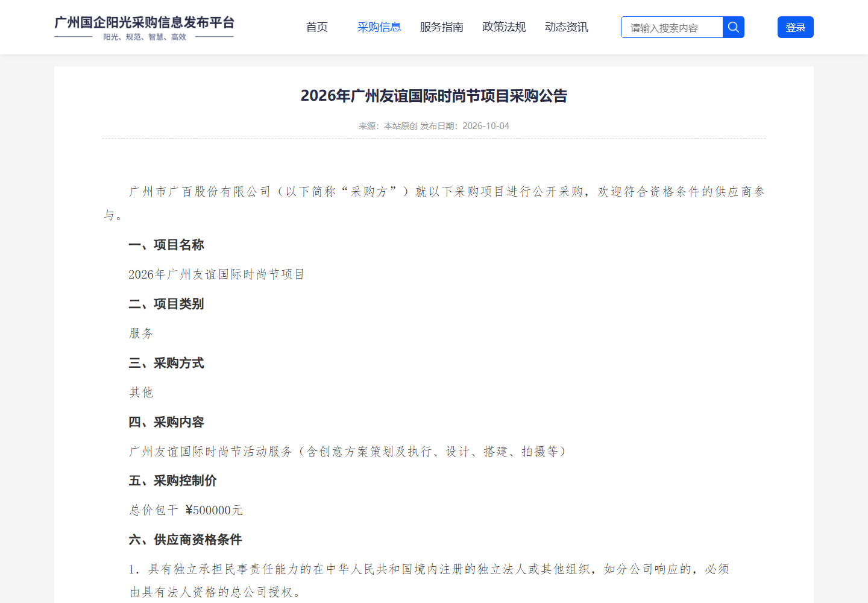Viewport: 868px width, 603px height.
Task: Click the heading 二、项目类别
Action: coord(166,304)
